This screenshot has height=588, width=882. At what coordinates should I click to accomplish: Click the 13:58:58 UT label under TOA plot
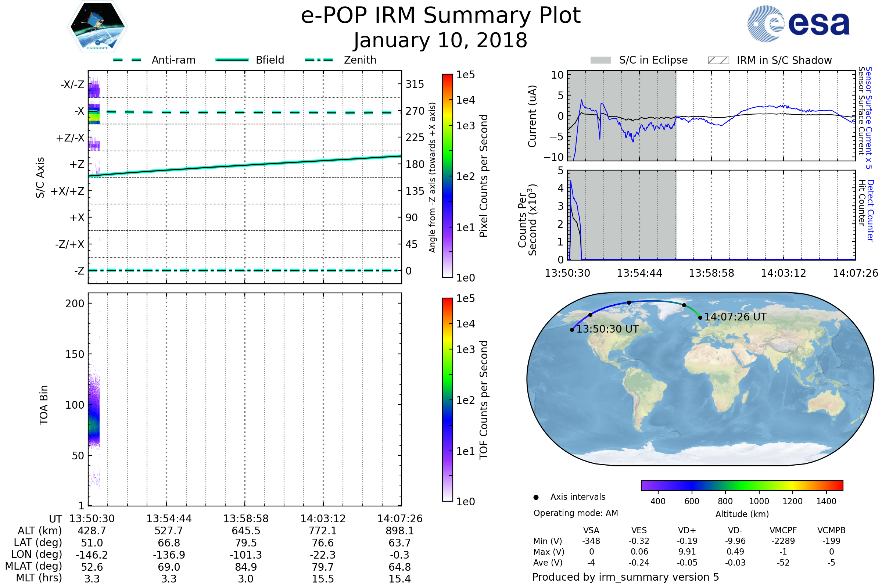[x=245, y=519]
